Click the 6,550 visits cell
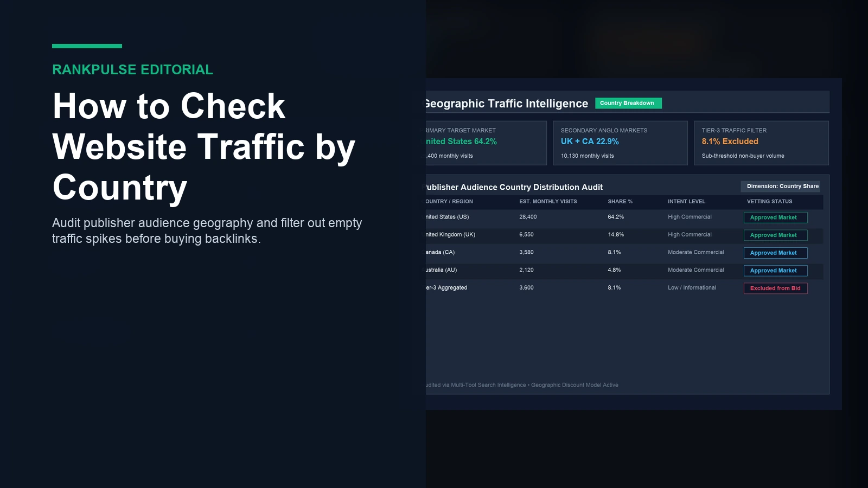The width and height of the screenshot is (868, 488). click(526, 235)
